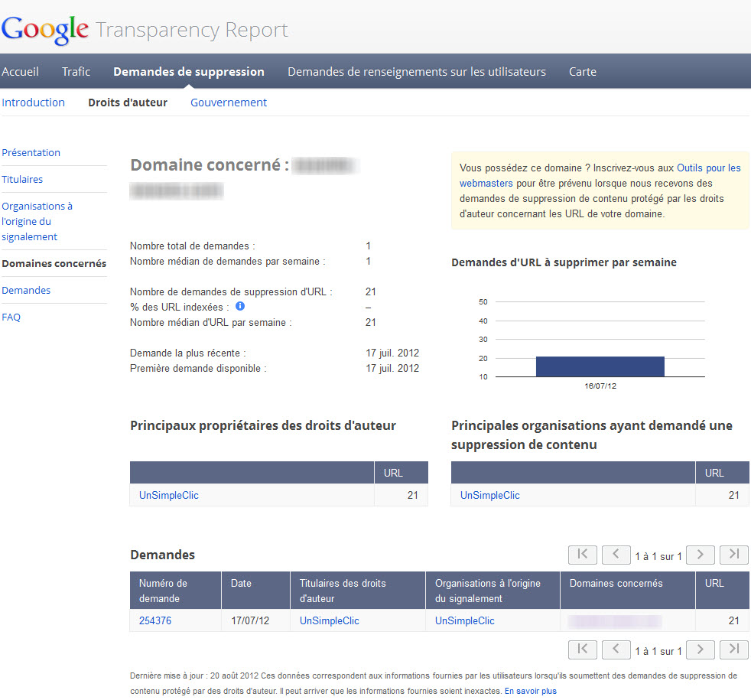Select the Gouvernement sub-tab
751x700 pixels.
[229, 103]
